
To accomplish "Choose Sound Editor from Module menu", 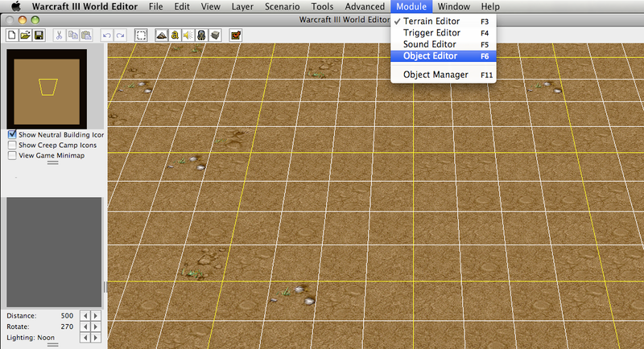I will (x=444, y=44).
